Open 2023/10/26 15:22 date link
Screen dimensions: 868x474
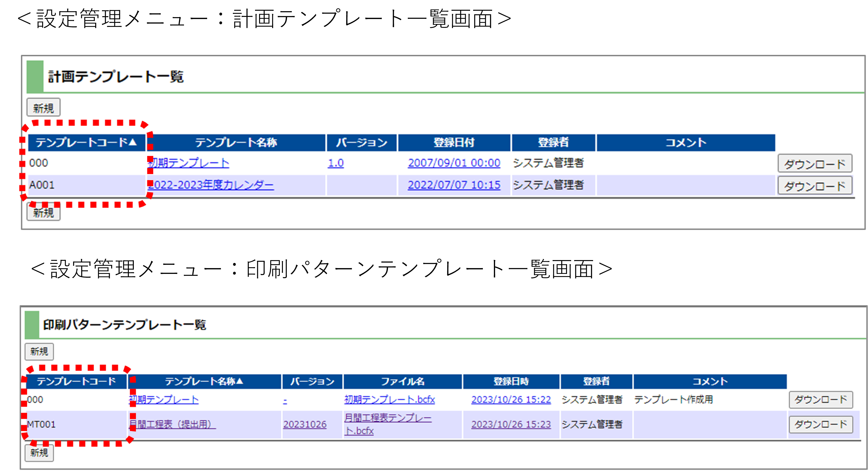coord(511,400)
